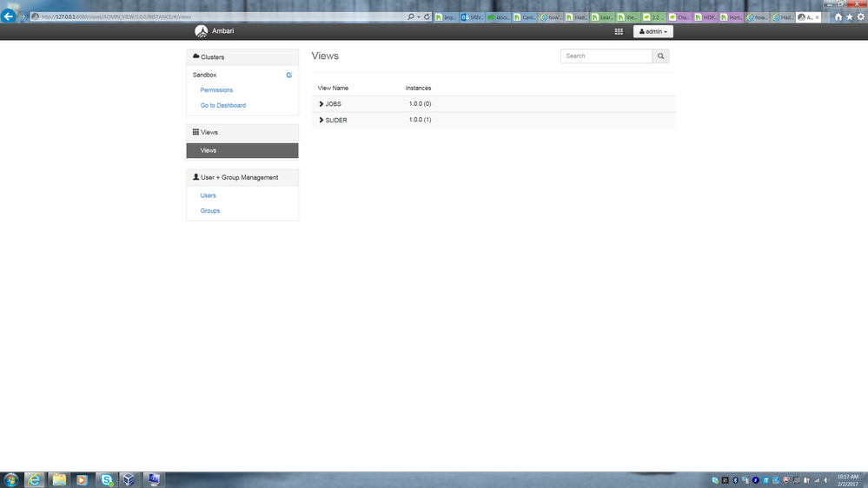Image resolution: width=868 pixels, height=488 pixels.
Task: Click the browser address bar URL
Action: pyautogui.click(x=116, y=17)
